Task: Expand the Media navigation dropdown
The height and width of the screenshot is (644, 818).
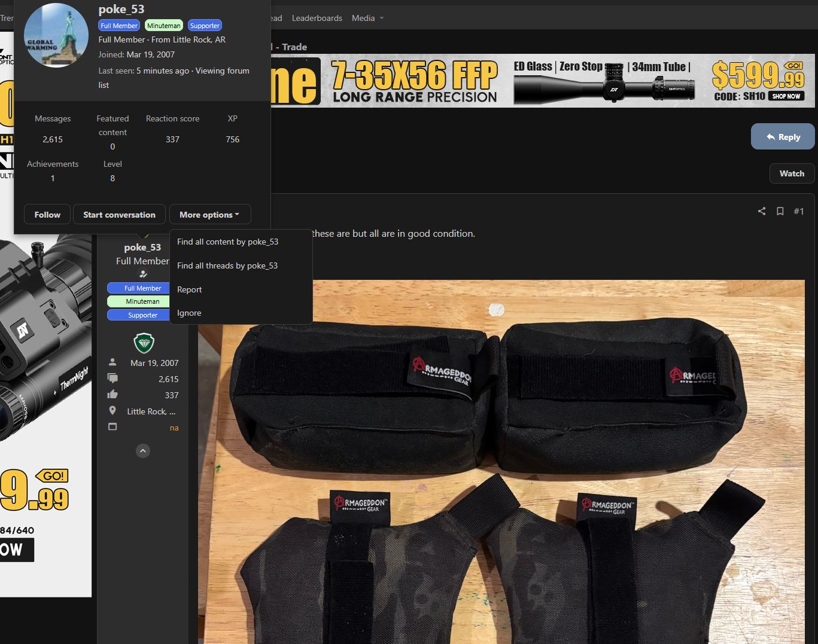Action: 381,18
